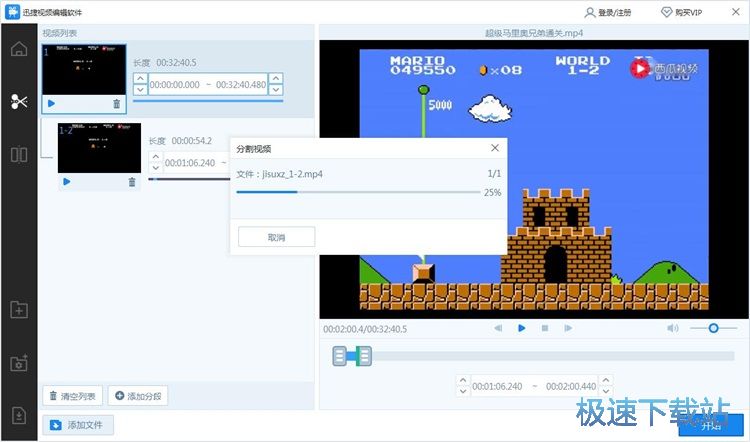Screen dimensions: 750x442
Task: Close the application window
Action: tap(736, 12)
